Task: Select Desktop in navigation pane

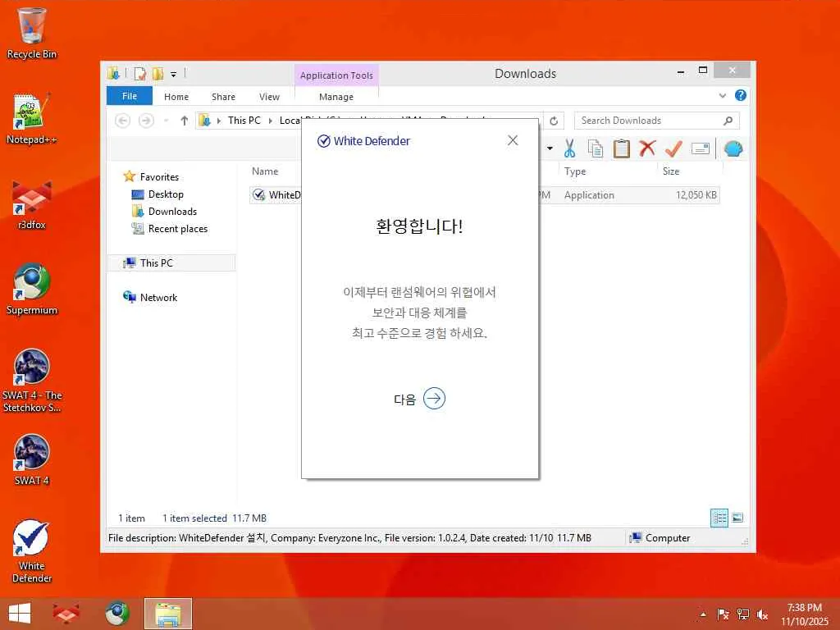Action: [x=166, y=194]
